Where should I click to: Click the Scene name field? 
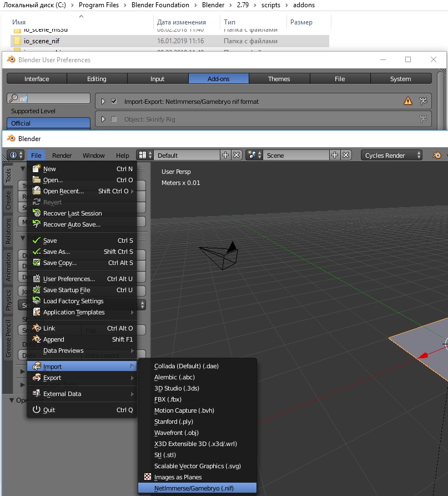(x=296, y=156)
